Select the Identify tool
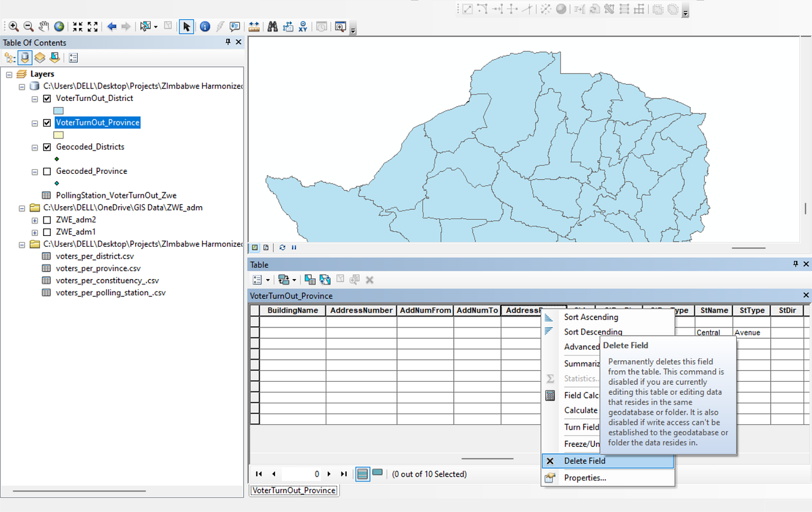 204,26
